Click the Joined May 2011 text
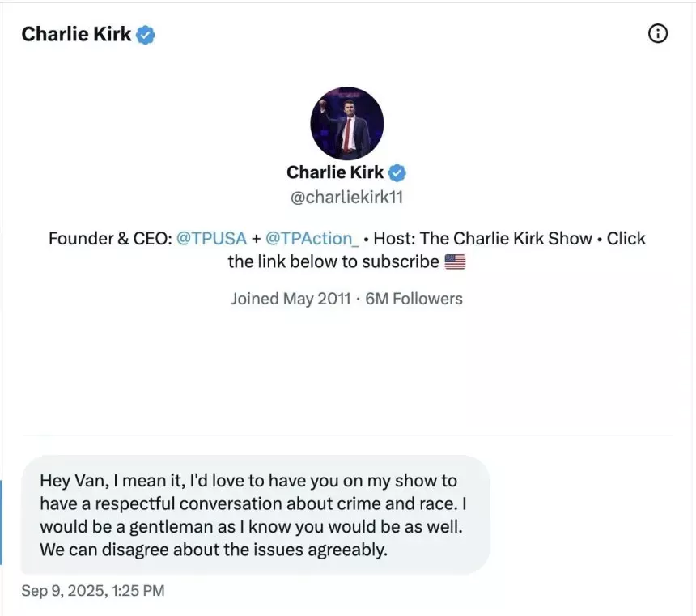 pyautogui.click(x=291, y=299)
